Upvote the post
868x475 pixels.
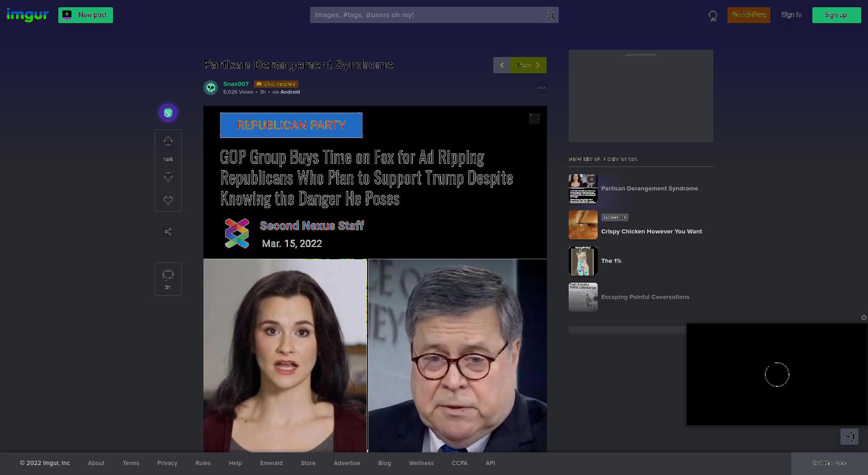pyautogui.click(x=168, y=141)
